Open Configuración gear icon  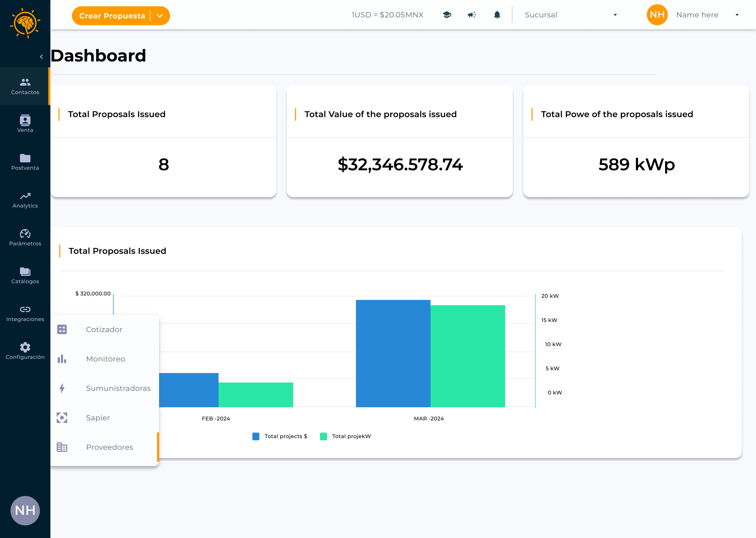25,351
